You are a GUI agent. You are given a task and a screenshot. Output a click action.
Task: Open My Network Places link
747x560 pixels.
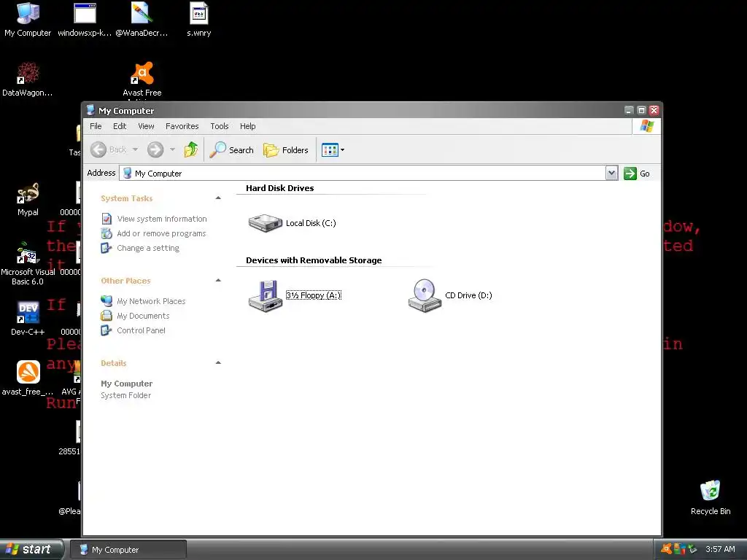pyautogui.click(x=151, y=301)
